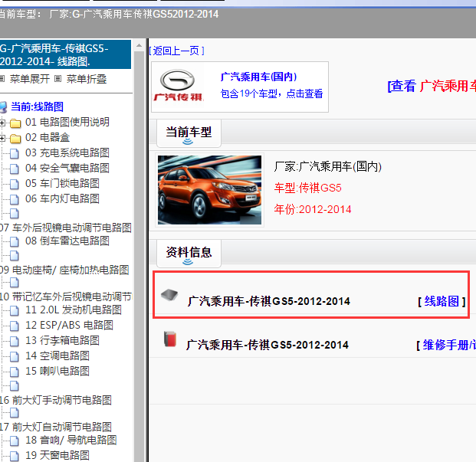The width and height of the screenshot is (476, 462).
Task: Open 15 喇叭电路图
Action: [x=57, y=371]
